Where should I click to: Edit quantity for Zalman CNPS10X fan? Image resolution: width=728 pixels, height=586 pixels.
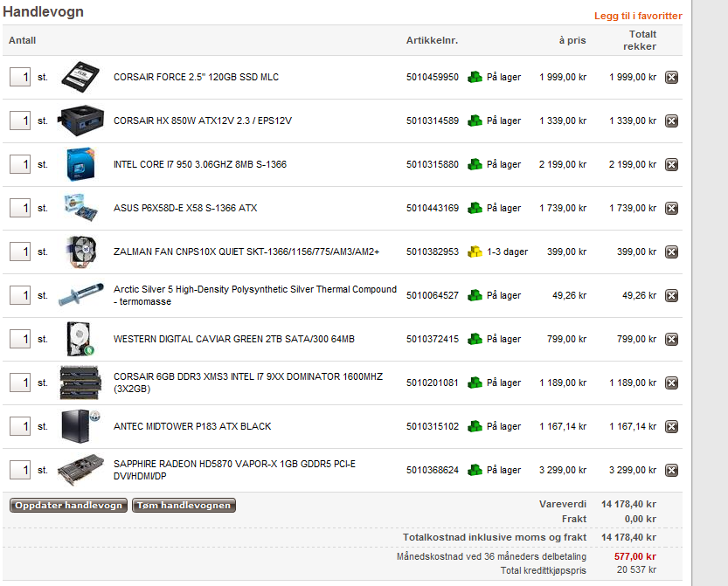click(20, 252)
